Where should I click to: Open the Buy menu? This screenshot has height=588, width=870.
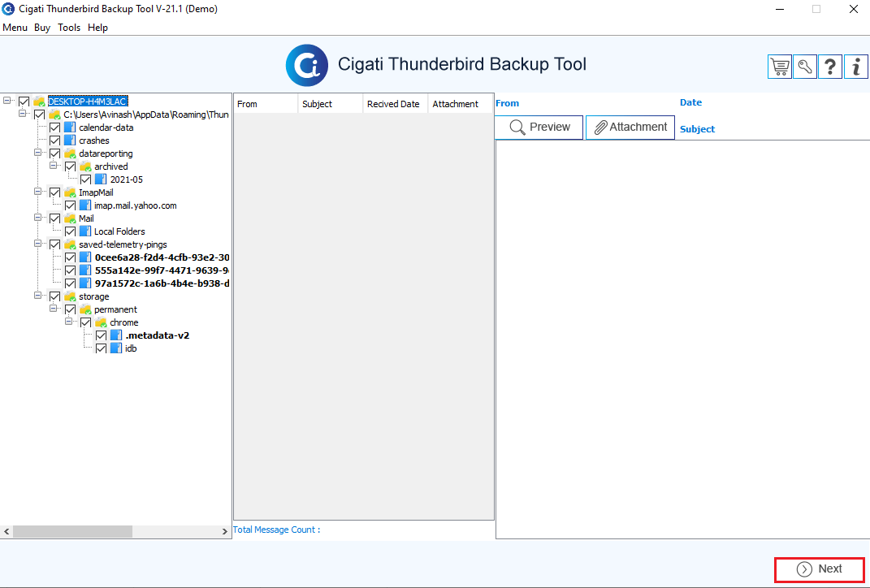[x=42, y=27]
